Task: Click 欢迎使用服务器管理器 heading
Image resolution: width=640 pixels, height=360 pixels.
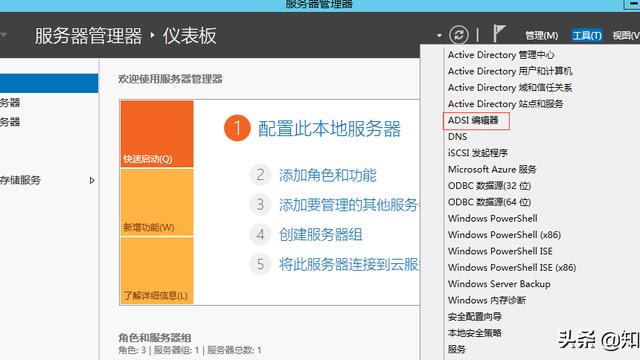Action: click(x=170, y=79)
